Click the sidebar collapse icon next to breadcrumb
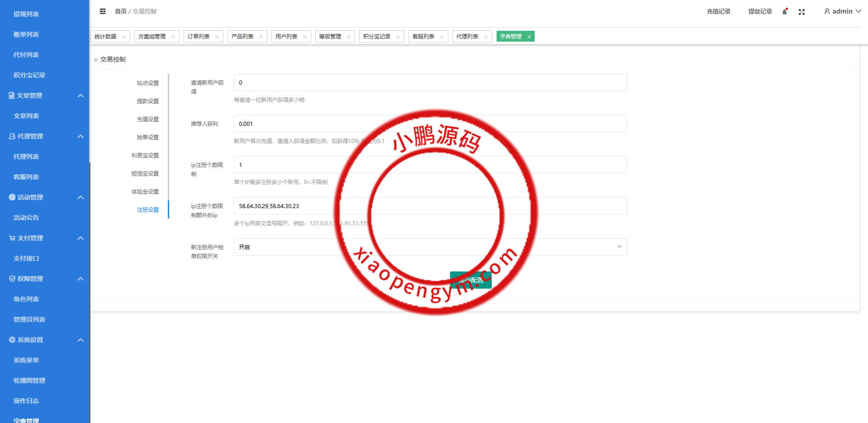The width and height of the screenshot is (868, 423). click(x=102, y=11)
